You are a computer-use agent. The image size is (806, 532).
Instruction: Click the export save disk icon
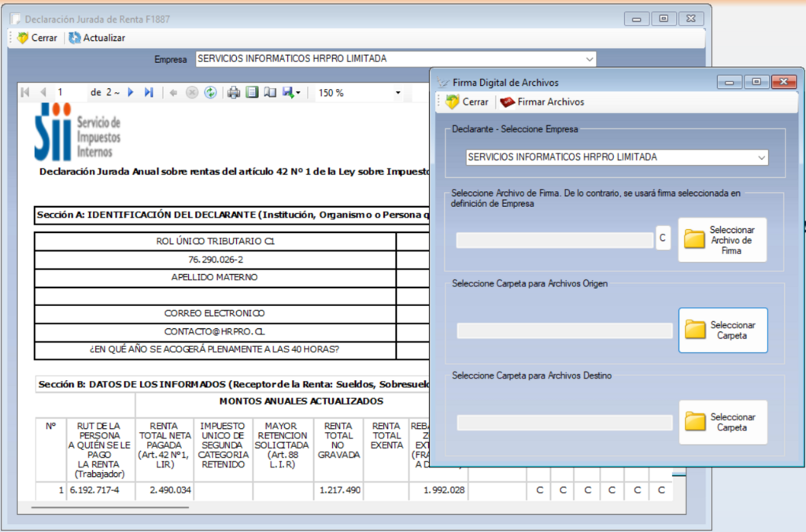pyautogui.click(x=288, y=93)
